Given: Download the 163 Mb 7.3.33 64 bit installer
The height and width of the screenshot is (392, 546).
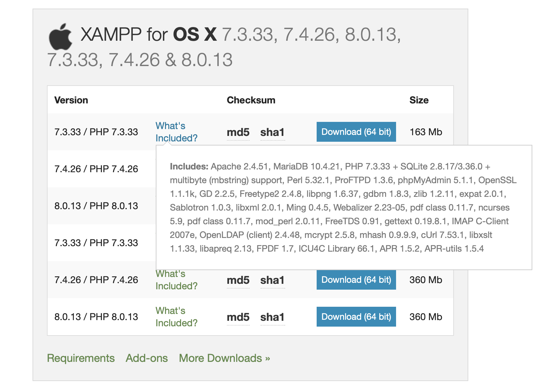Looking at the screenshot, I should (x=356, y=132).
